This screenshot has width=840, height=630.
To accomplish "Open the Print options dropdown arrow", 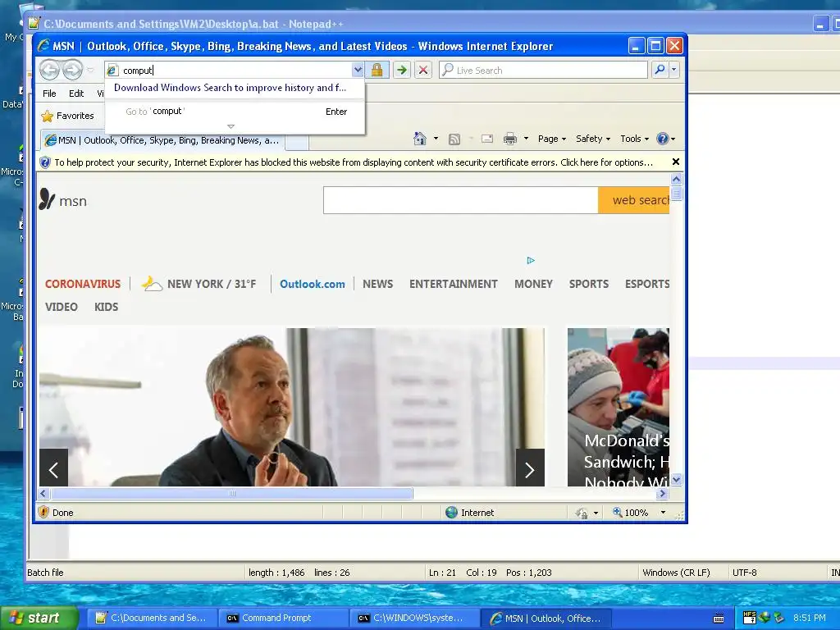I will (526, 139).
